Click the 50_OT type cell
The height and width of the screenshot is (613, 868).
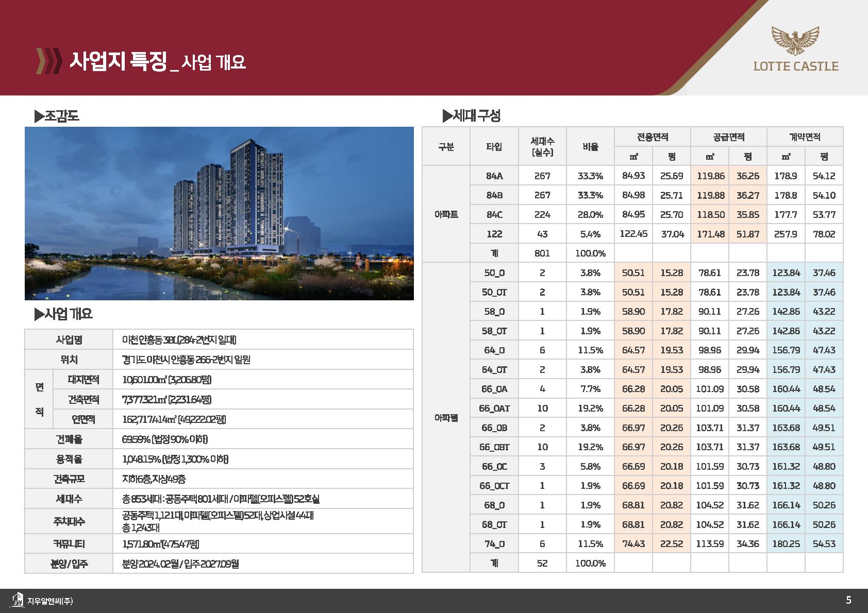(x=494, y=292)
